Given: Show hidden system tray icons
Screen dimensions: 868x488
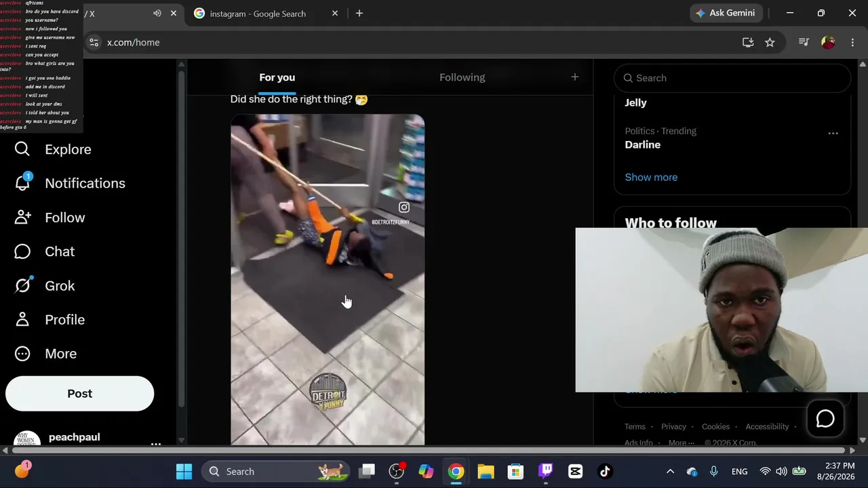Looking at the screenshot, I should click(x=670, y=471).
